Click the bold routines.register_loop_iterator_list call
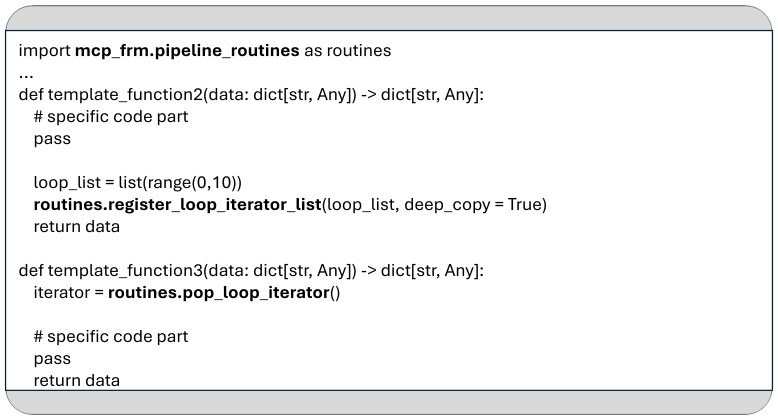 coord(178,205)
